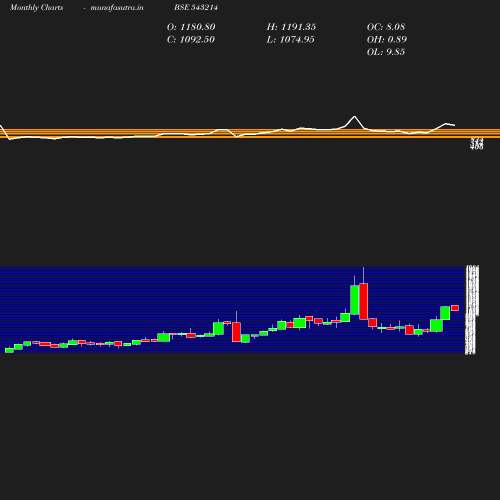This screenshot has width=500, height=500.
Task: Click the 'BSE 543214' symbol text
Action: coord(196,8)
